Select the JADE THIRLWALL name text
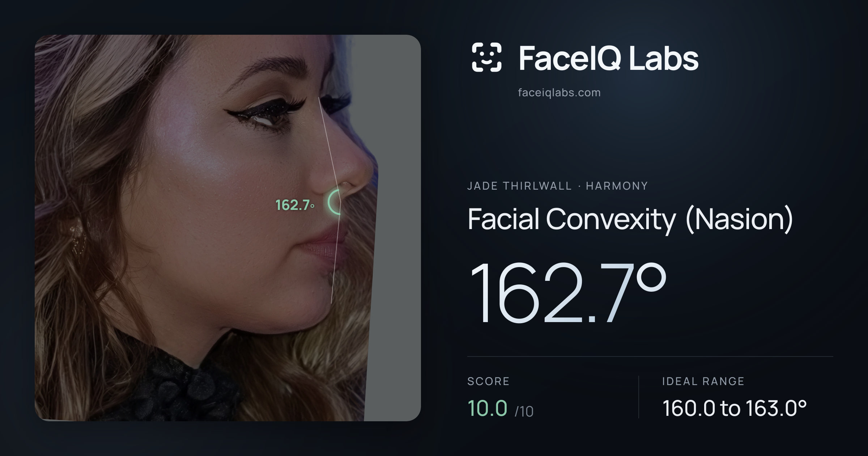868x456 pixels. click(x=519, y=186)
